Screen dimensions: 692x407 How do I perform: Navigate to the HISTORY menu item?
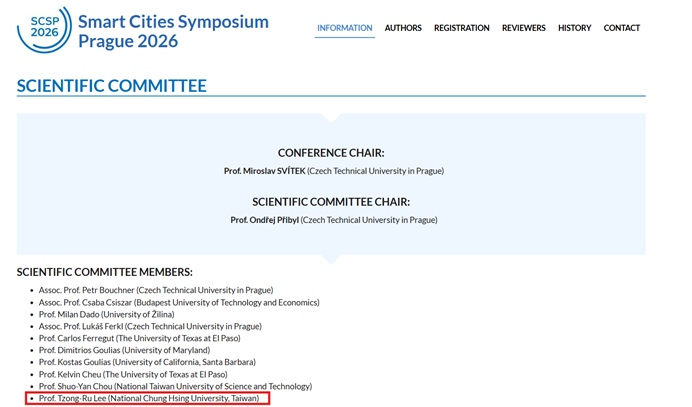pyautogui.click(x=574, y=28)
